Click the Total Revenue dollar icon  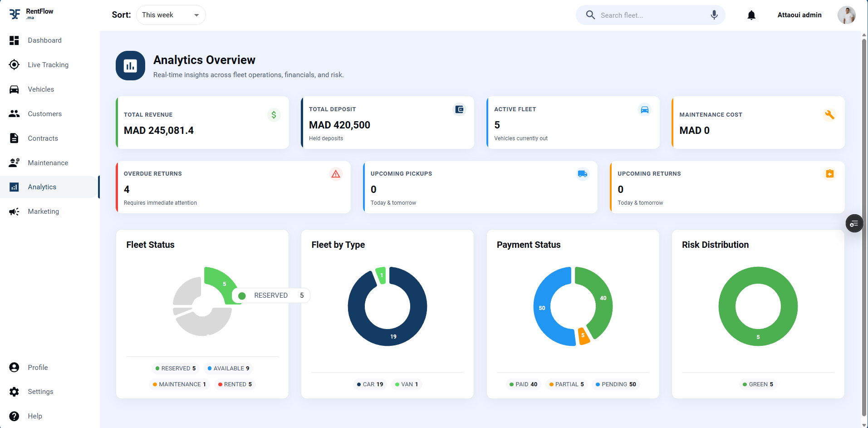(274, 115)
